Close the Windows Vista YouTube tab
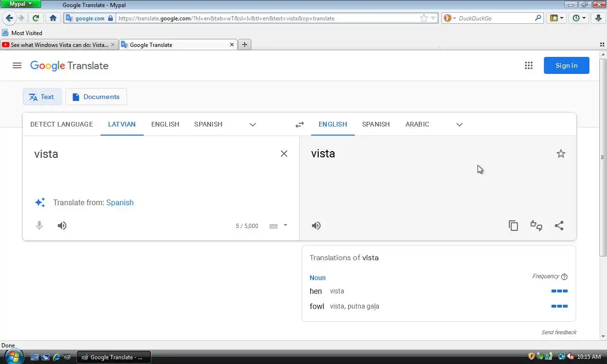 (x=112, y=45)
